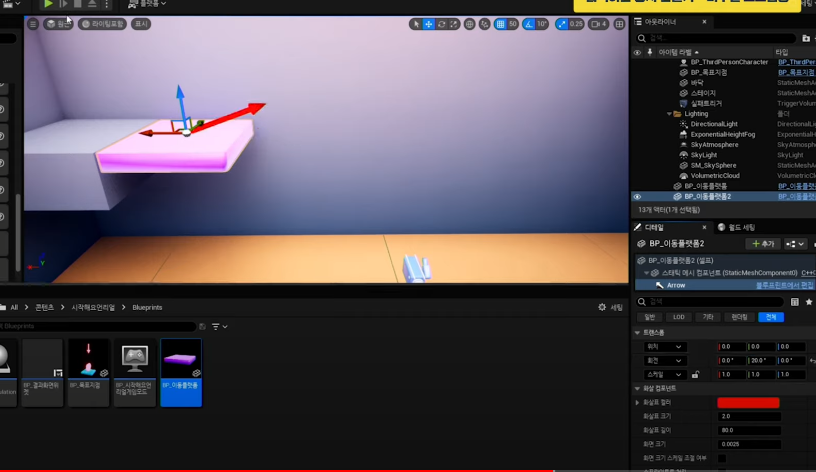Click the details property matrix grid icon

794,302
